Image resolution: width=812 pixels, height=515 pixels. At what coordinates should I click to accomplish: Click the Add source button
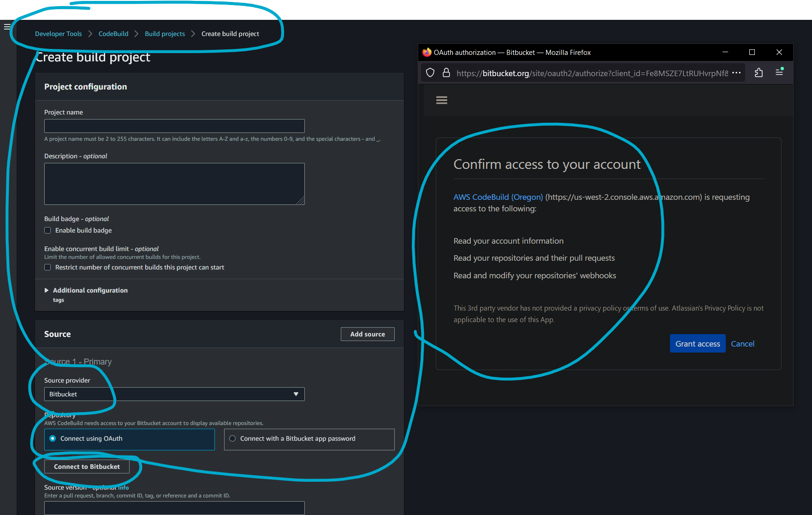[x=367, y=334]
